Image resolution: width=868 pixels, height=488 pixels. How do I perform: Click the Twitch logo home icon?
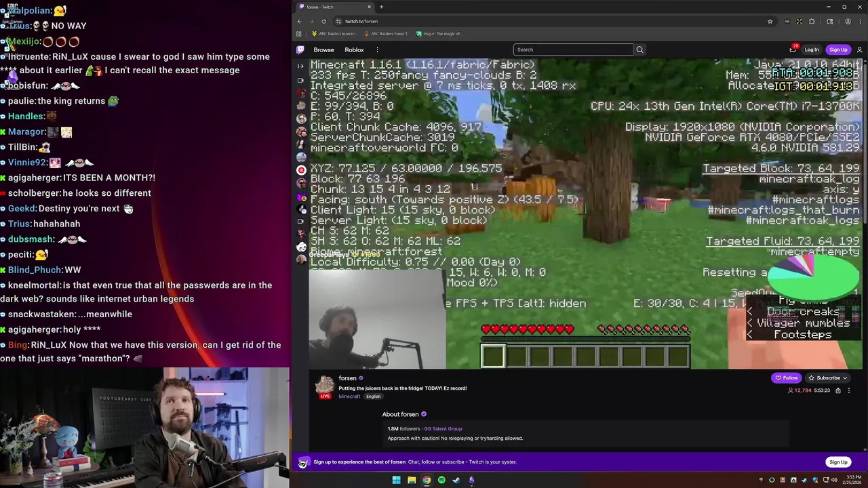point(300,49)
